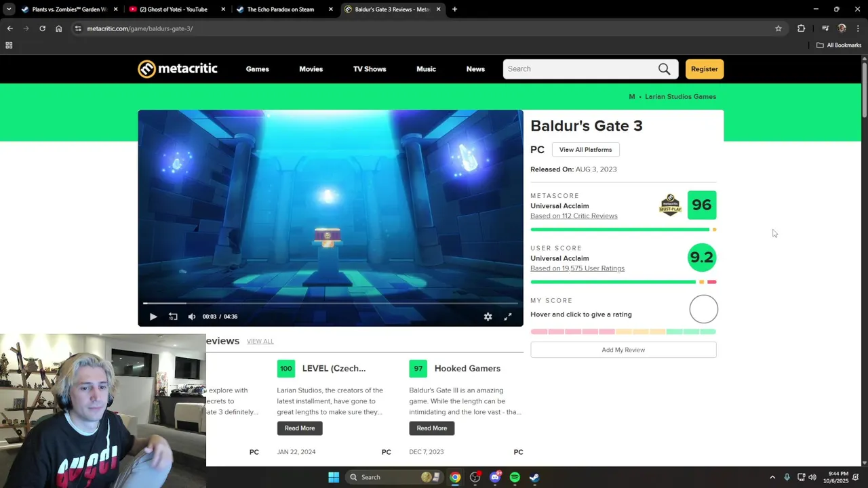
Task: Open the Chrome profile avatar
Action: [842, 28]
